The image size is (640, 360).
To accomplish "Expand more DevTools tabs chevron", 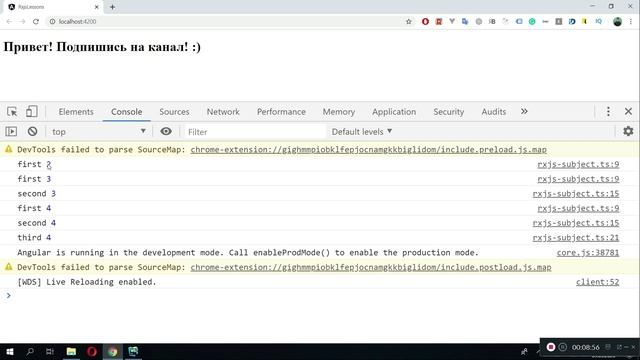I will (x=524, y=111).
